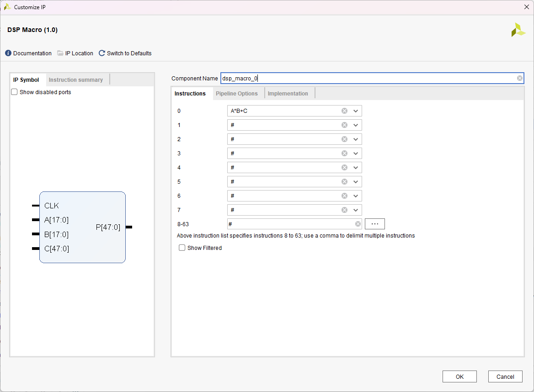The width and height of the screenshot is (534, 392).
Task: Open the instruction 1 dropdown list
Action: coord(356,125)
